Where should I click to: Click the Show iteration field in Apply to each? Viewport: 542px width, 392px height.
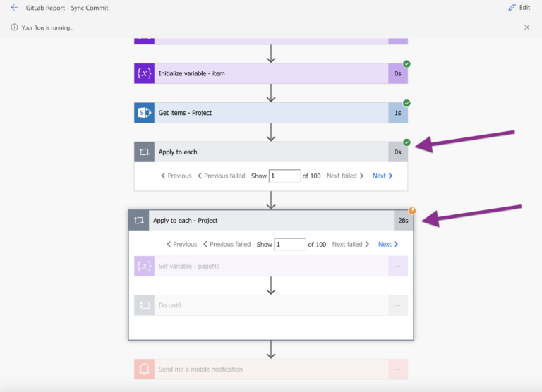click(x=284, y=176)
